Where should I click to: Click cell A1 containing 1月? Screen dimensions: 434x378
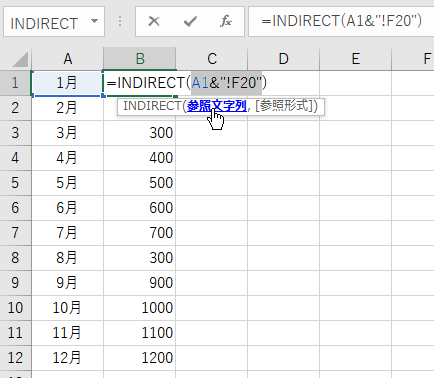[67, 83]
